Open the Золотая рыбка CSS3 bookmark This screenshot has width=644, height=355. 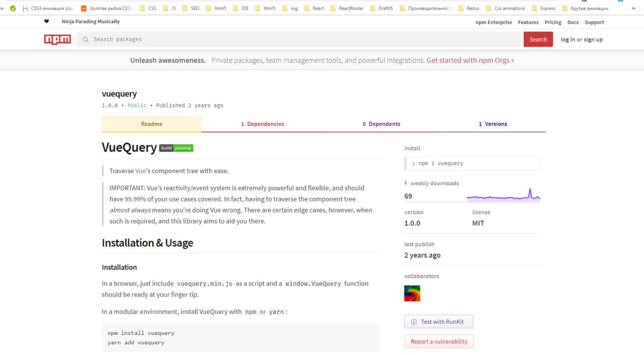[x=107, y=8]
